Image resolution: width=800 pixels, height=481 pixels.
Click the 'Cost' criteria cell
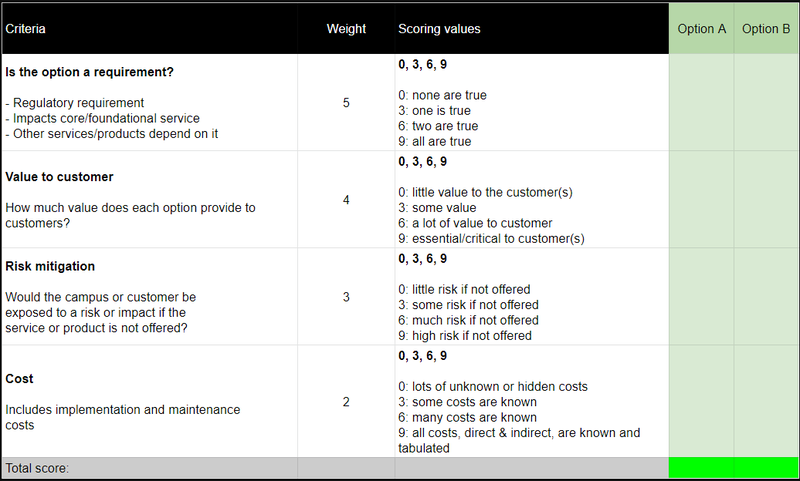(x=150, y=401)
